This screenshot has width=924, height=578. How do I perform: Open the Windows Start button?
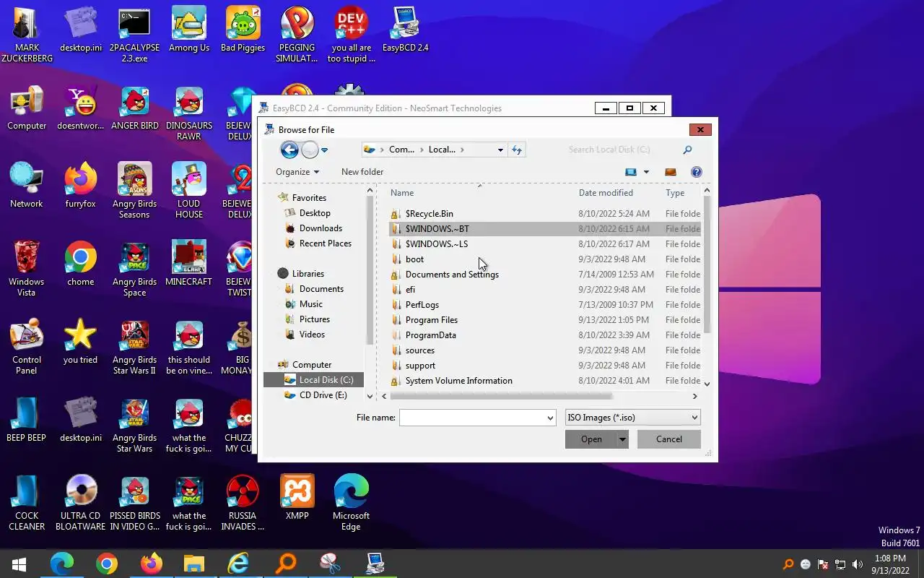pos(19,564)
